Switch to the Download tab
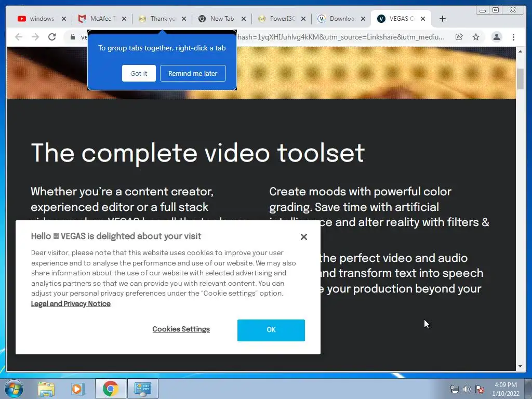The height and width of the screenshot is (399, 532). point(337,19)
